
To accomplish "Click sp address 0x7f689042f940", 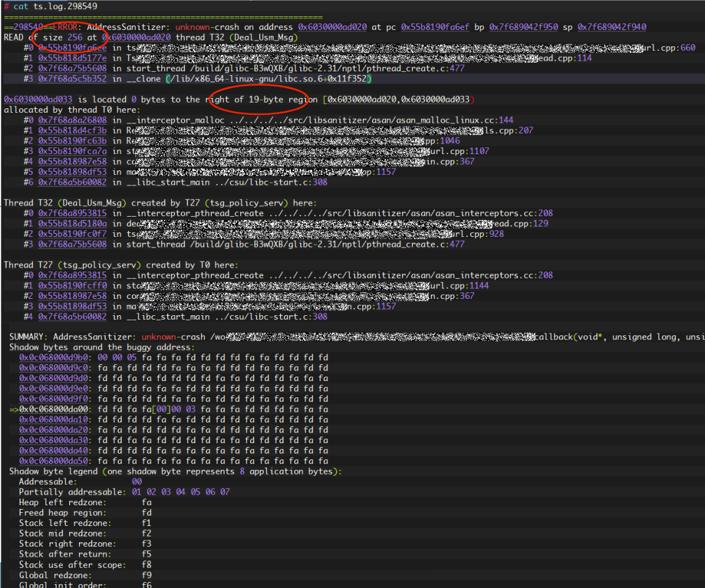I will (612, 27).
